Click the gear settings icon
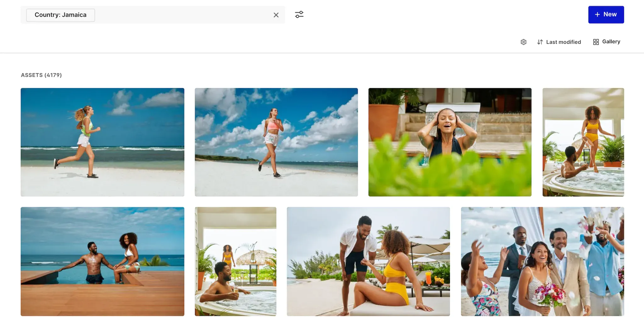The height and width of the screenshot is (326, 644). click(523, 42)
